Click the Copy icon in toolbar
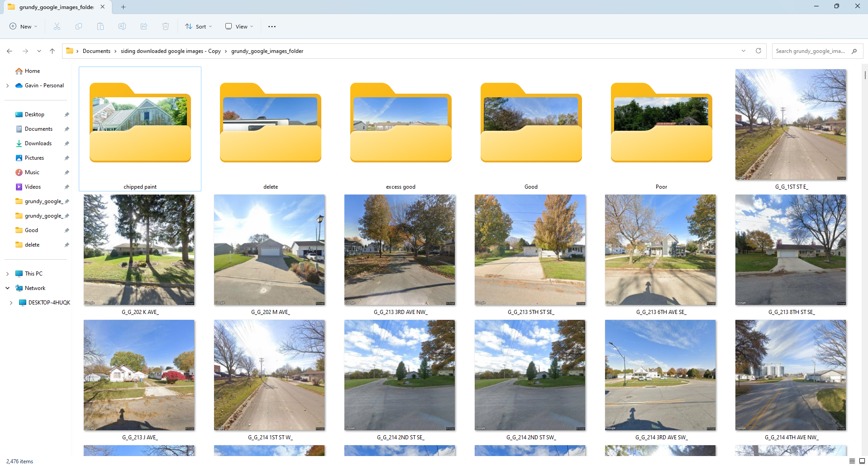This screenshot has width=868, height=466. (x=79, y=26)
